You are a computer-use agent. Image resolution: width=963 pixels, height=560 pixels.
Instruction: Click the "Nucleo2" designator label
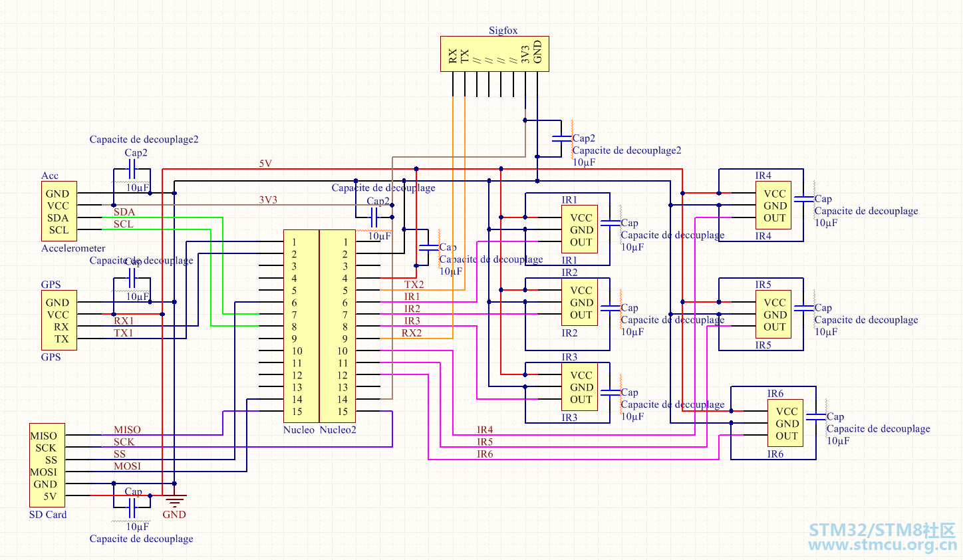338,430
